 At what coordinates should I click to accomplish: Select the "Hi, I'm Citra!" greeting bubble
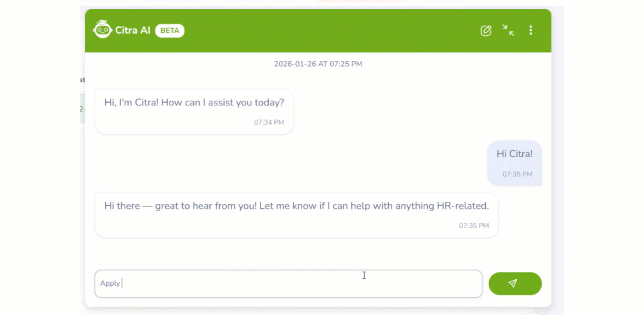pyautogui.click(x=194, y=111)
